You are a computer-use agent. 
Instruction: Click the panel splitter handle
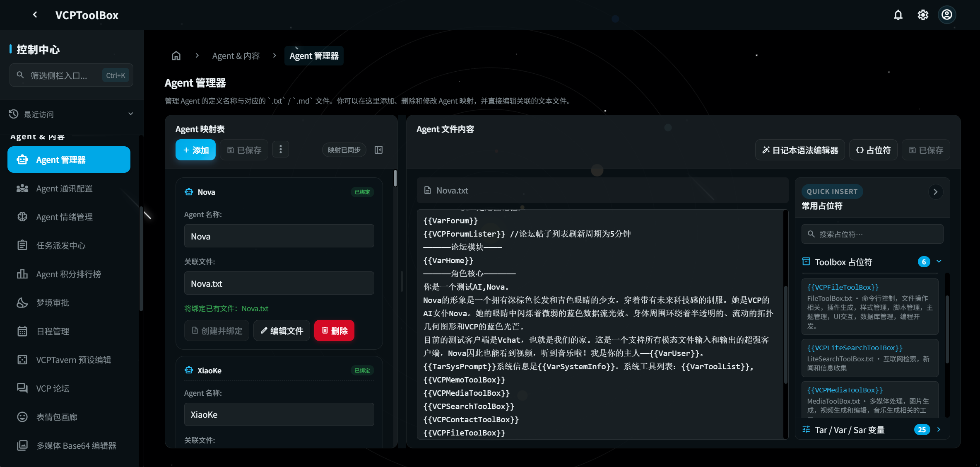pyautogui.click(x=402, y=282)
